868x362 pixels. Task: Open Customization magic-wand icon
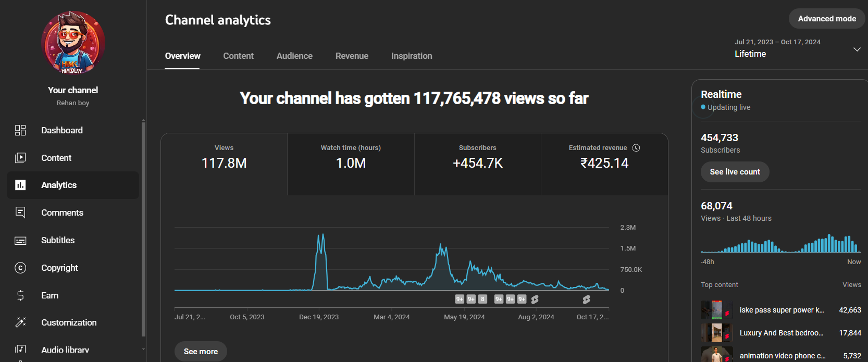click(20, 322)
